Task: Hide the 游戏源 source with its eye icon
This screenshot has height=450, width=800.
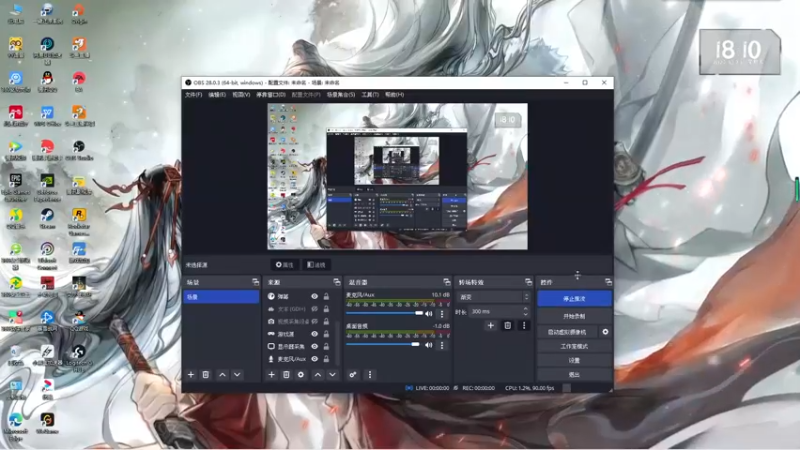Action: point(315,334)
